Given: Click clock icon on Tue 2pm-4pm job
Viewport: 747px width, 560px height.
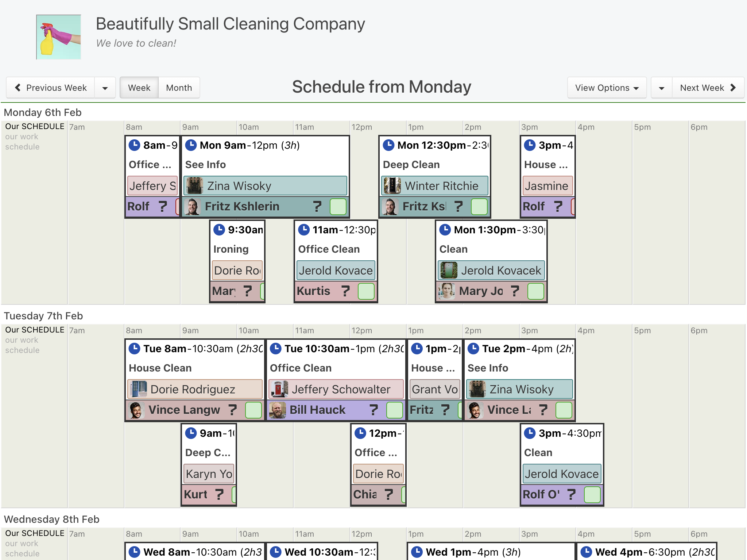Looking at the screenshot, I should tap(473, 349).
